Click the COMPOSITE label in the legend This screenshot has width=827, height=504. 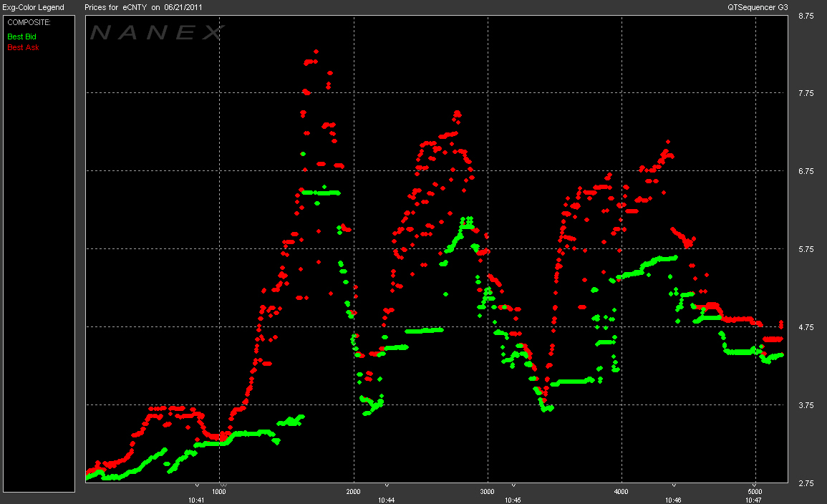pyautogui.click(x=24, y=23)
